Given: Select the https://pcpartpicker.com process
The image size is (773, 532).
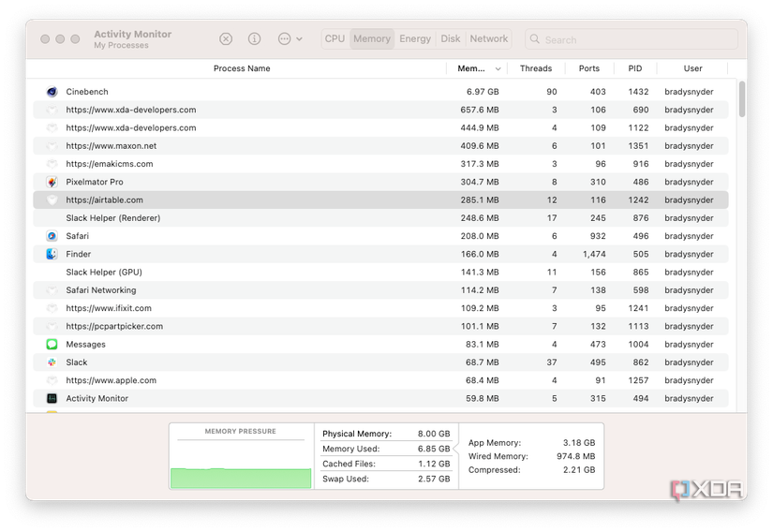Looking at the screenshot, I should tap(114, 327).
